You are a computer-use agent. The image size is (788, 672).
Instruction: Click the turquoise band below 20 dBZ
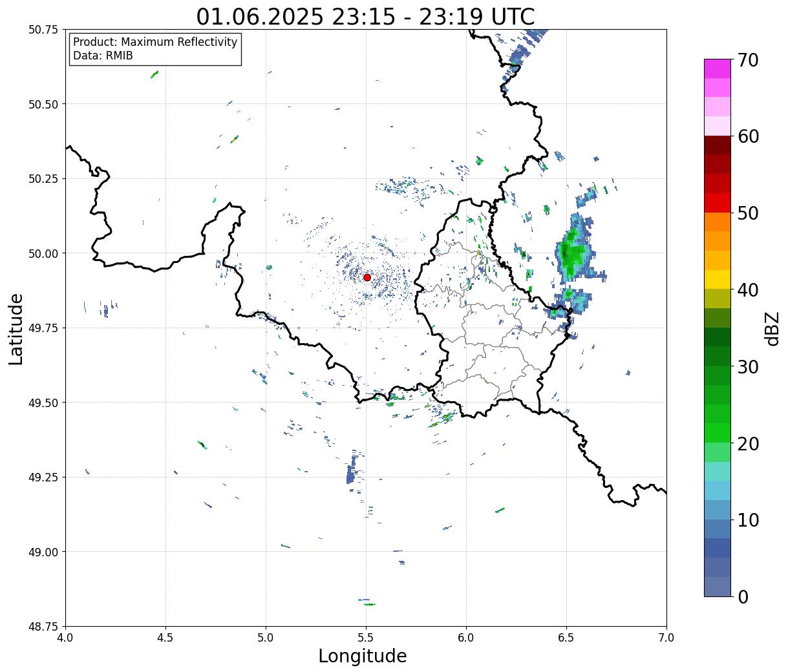coord(718,471)
